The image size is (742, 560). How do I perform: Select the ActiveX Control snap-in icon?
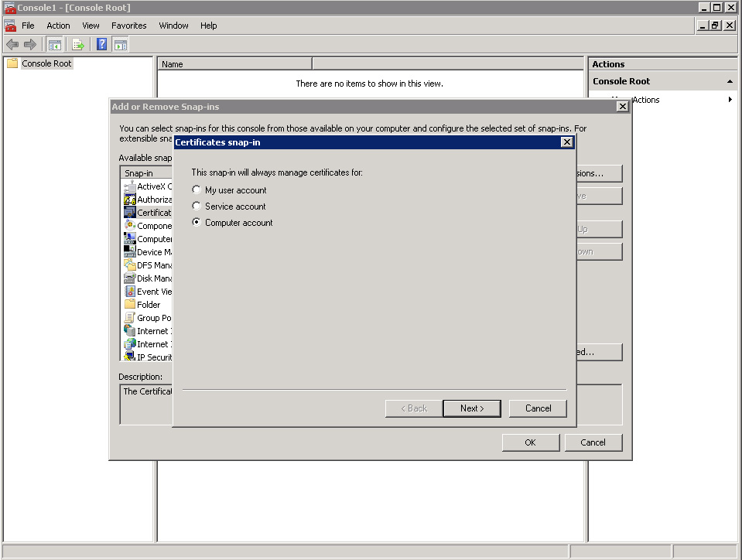click(130, 186)
